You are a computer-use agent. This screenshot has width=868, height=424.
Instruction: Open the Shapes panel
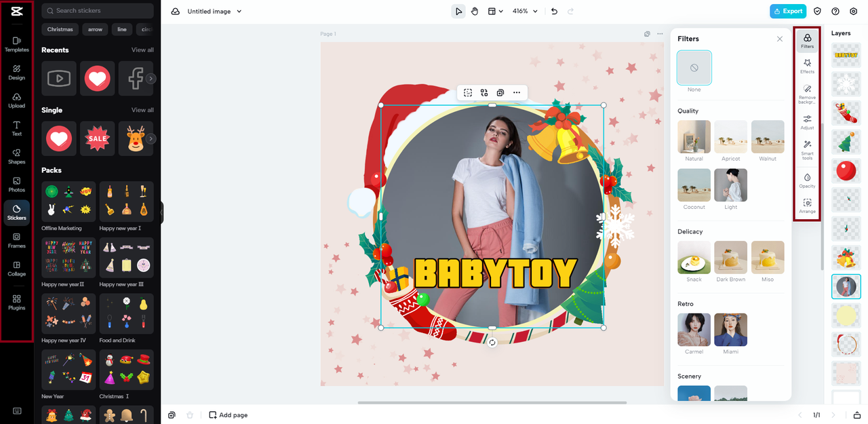[16, 157]
